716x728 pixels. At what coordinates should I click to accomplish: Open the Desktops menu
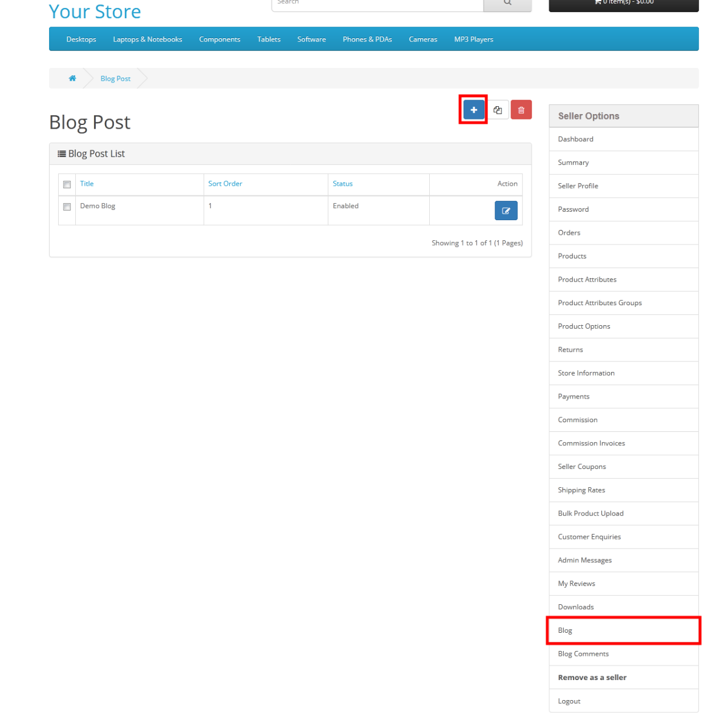tap(81, 39)
